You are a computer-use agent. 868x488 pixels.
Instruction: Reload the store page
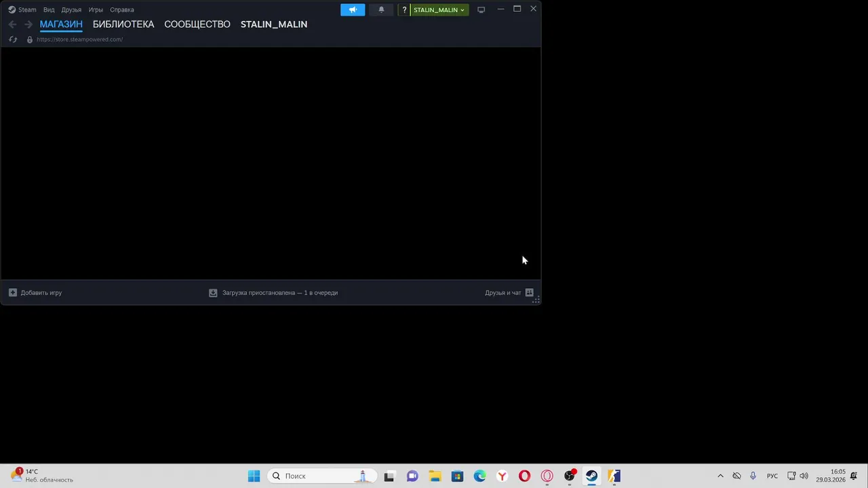[13, 39]
